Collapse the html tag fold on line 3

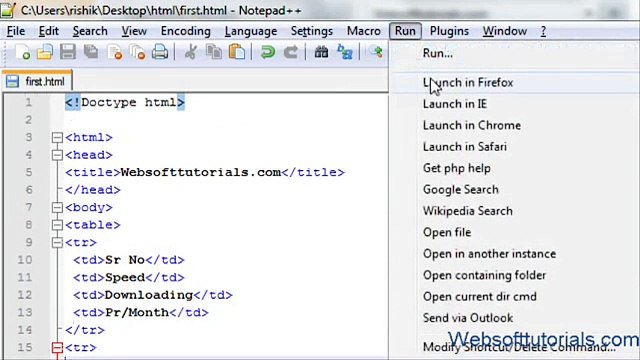[x=57, y=138]
